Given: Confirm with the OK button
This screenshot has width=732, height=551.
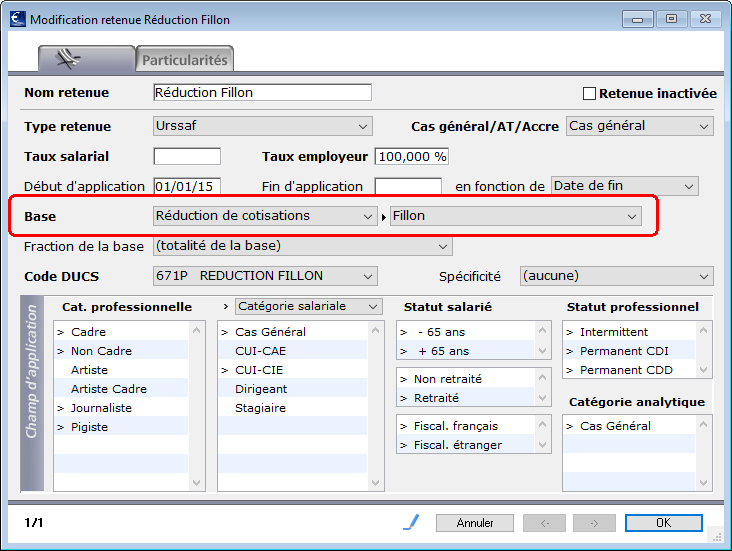Looking at the screenshot, I should (x=664, y=523).
